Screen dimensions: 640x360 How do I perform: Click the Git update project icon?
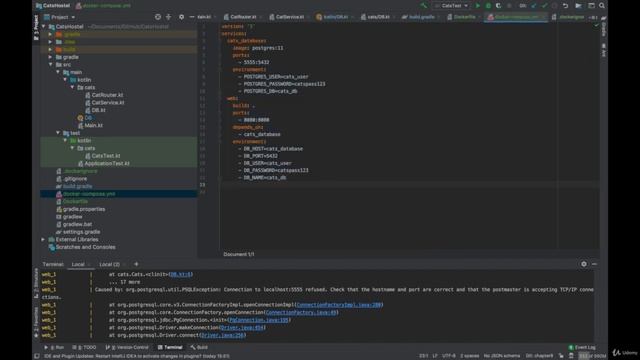tap(533, 6)
